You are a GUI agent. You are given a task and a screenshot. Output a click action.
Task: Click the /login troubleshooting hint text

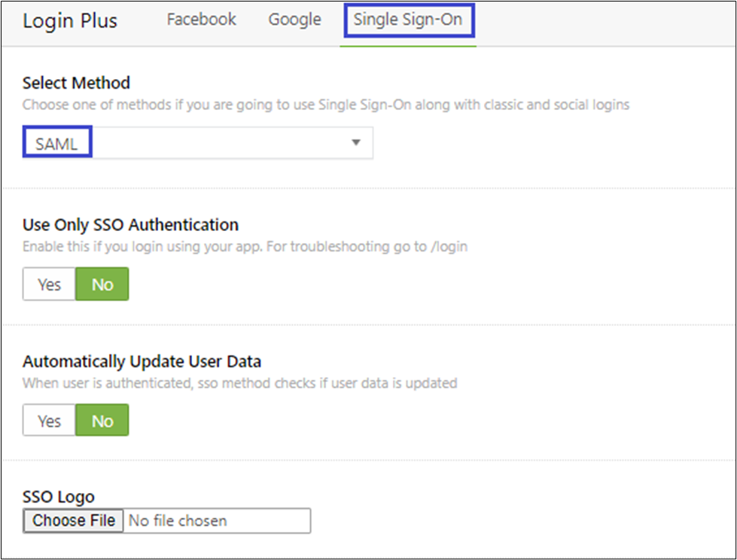coord(245,246)
